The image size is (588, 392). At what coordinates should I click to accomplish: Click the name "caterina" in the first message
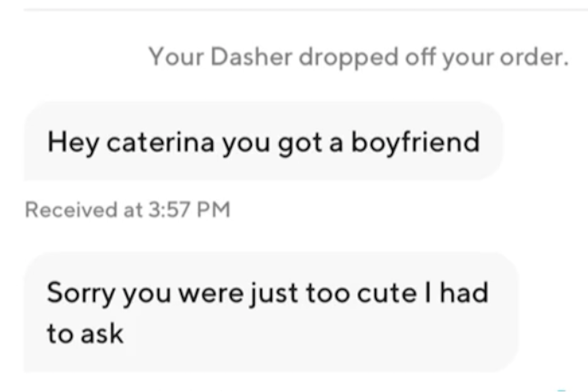[x=160, y=142]
